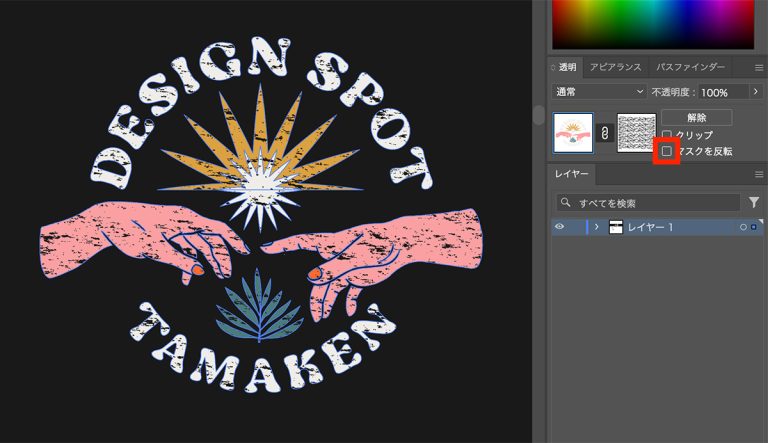Click the layer filter funnel icon

coord(754,202)
